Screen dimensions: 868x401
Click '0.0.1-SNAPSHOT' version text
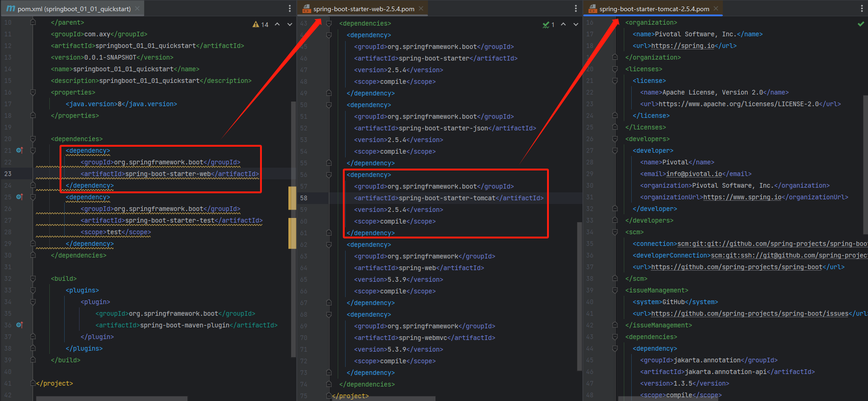pos(110,57)
